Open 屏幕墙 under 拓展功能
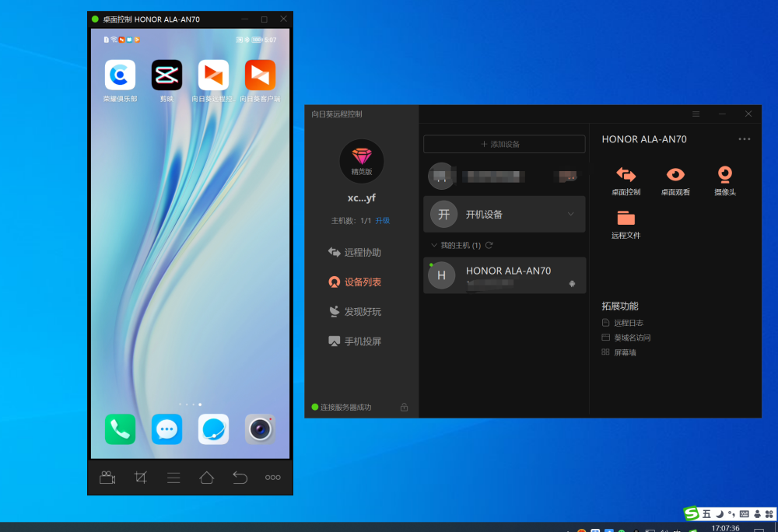The height and width of the screenshot is (532, 778). [619, 352]
